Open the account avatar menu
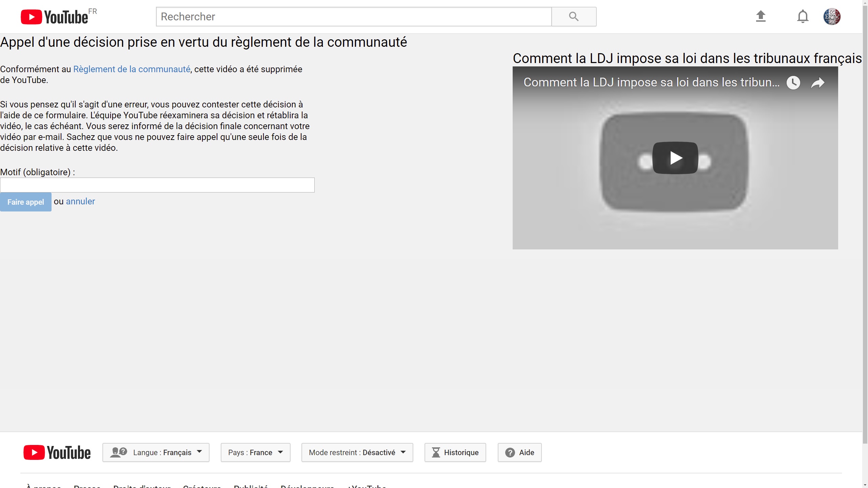The image size is (868, 488). tap(832, 17)
